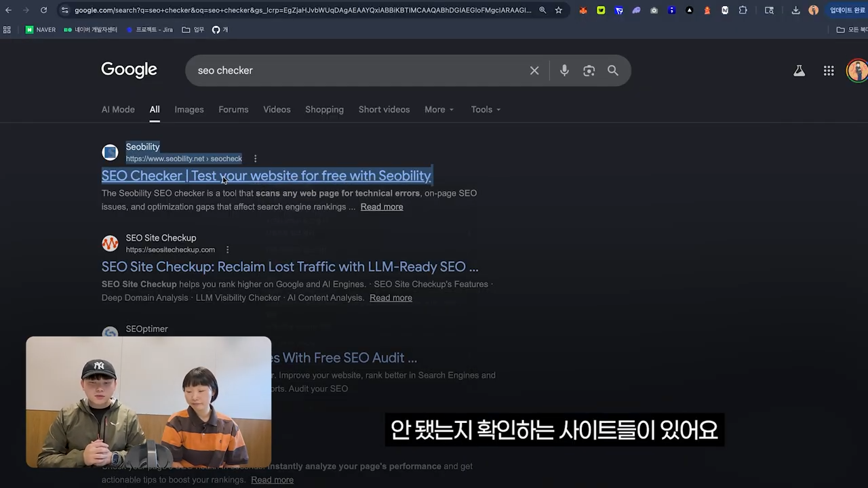
Task: Open 'SEO Checker | Test your website' result
Action: tap(267, 176)
